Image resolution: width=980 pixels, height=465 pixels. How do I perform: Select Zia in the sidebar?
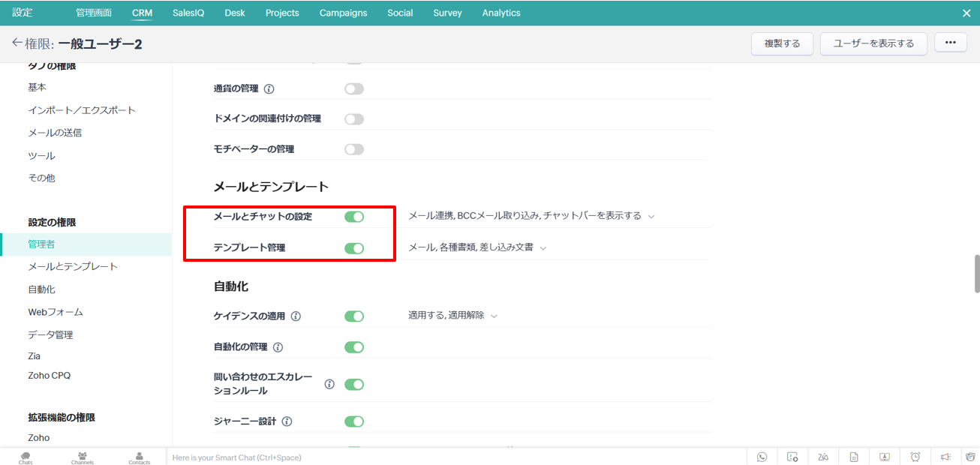point(35,356)
